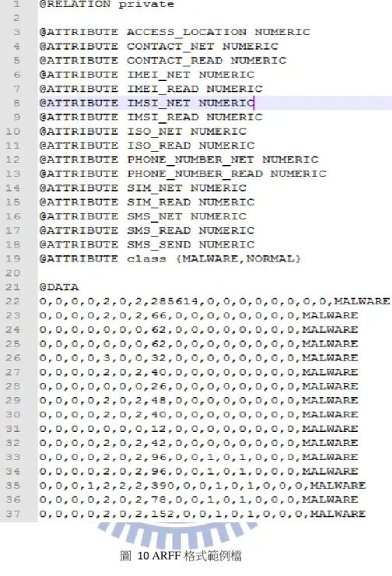This screenshot has width=392, height=576.
Task: Select the ACCESS_LOCATION attribute line
Action: point(175,33)
